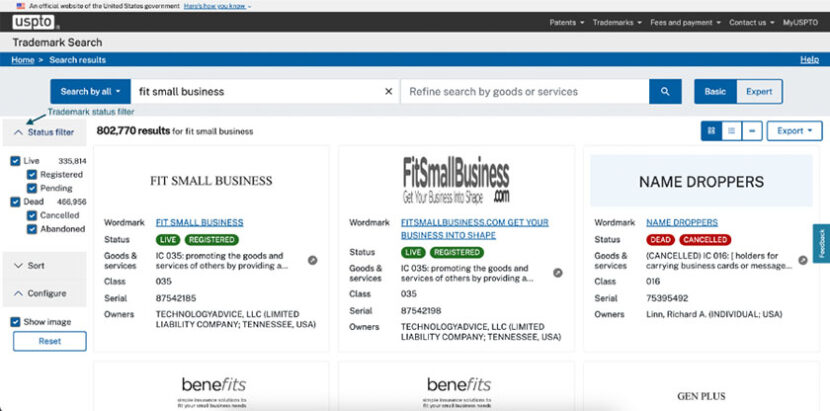Image resolution: width=830 pixels, height=411 pixels.
Task: Open the Fees and payment menu
Action: (x=685, y=22)
